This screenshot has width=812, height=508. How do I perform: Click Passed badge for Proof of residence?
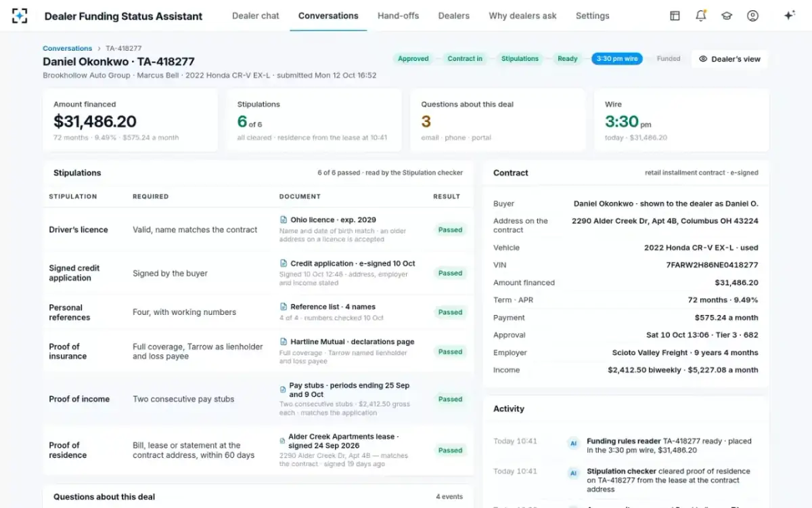click(x=450, y=450)
